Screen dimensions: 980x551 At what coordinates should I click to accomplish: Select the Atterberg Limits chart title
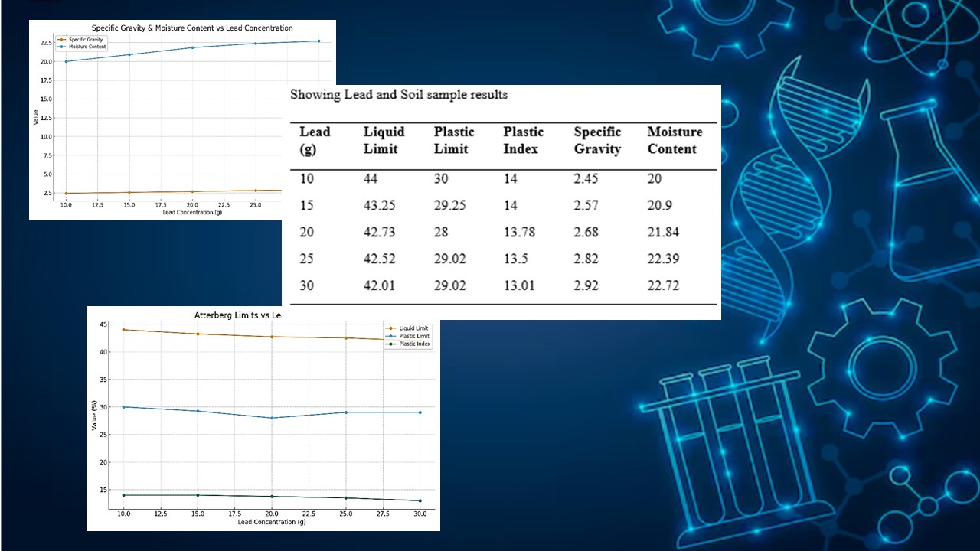[x=239, y=315]
